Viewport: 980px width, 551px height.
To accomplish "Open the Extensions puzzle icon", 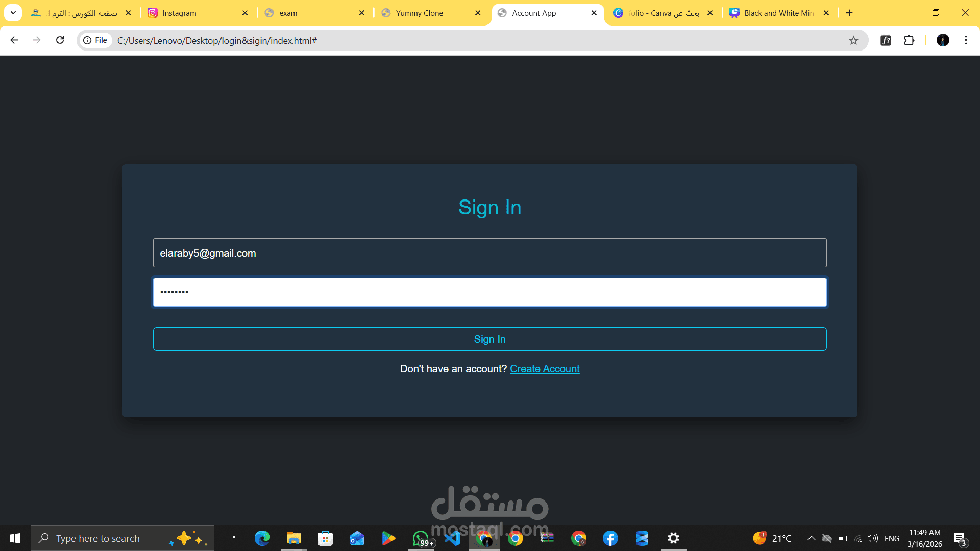I will click(x=909, y=40).
